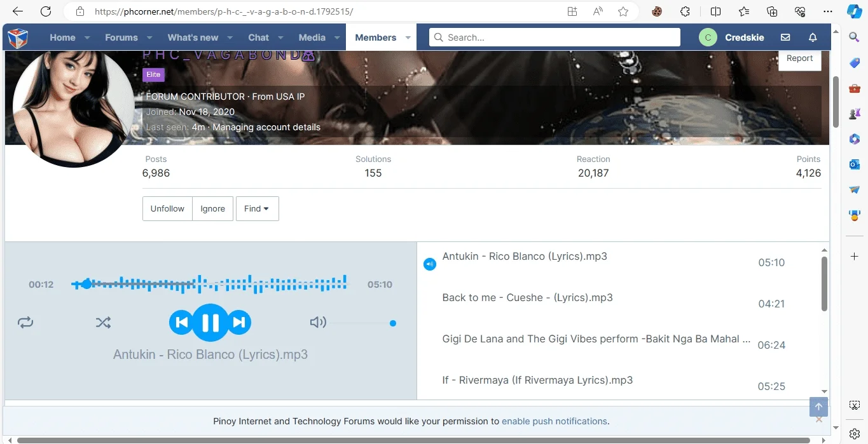Click the browser address bar URL
The width and height of the screenshot is (868, 444).
pos(223,11)
